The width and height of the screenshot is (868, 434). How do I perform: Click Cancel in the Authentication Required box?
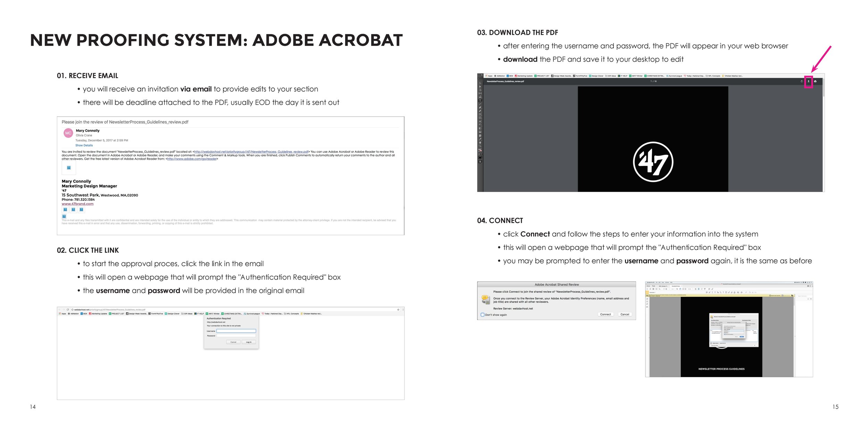point(233,342)
